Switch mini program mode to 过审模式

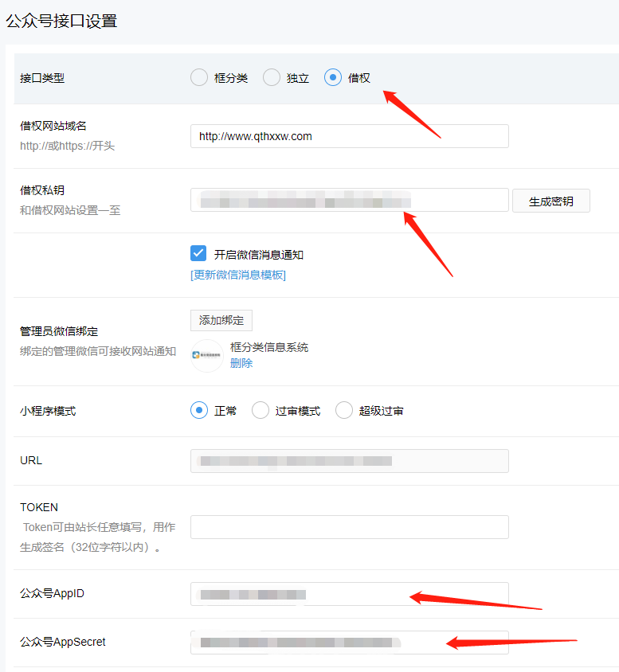[x=261, y=411]
